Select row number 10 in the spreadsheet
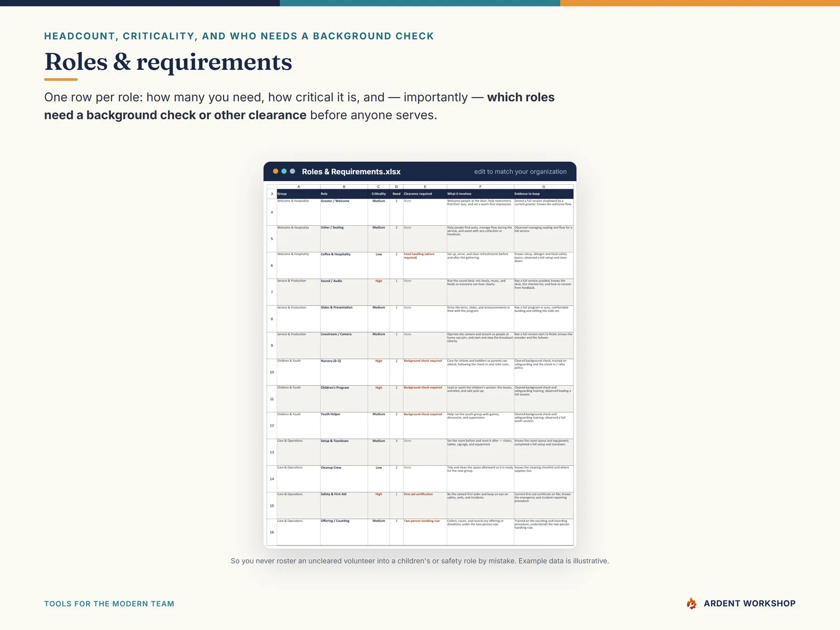The image size is (840, 630). tap(272, 372)
